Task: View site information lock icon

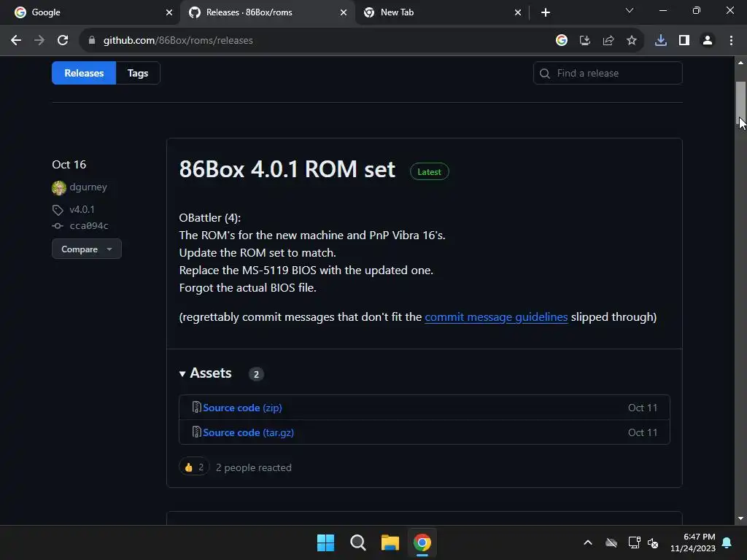Action: coord(92,41)
